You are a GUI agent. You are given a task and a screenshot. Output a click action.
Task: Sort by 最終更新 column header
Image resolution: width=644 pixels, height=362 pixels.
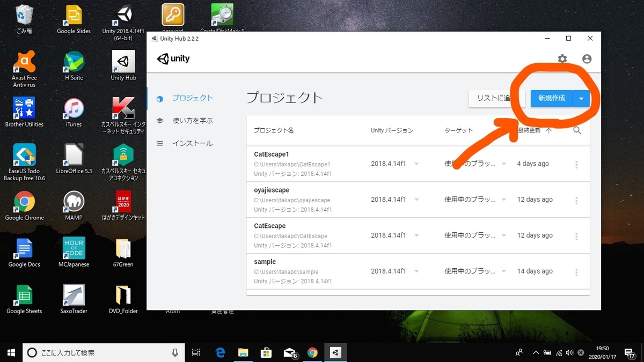(x=535, y=130)
